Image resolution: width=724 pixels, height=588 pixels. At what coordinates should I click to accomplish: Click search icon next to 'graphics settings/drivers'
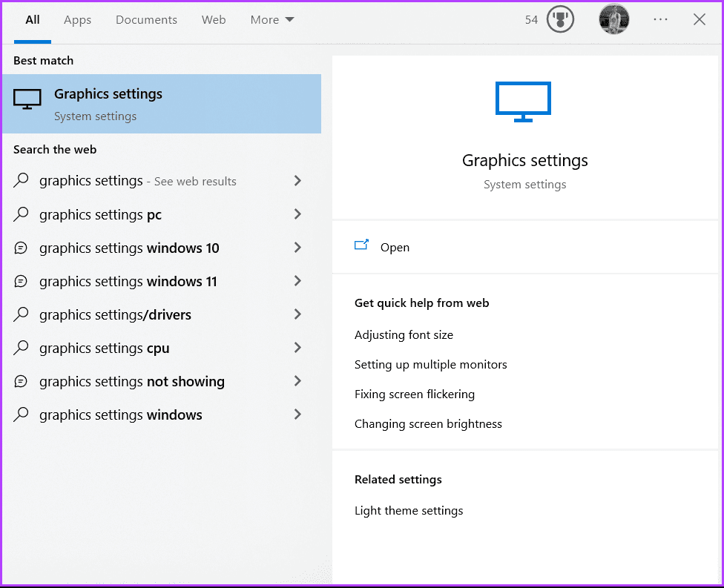(x=21, y=314)
